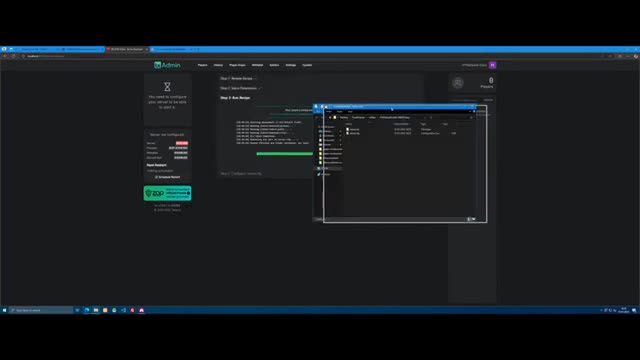Viewport: 640px width, 360px height.
Task: Select the first file row in Explorer
Action: [x=402, y=129]
